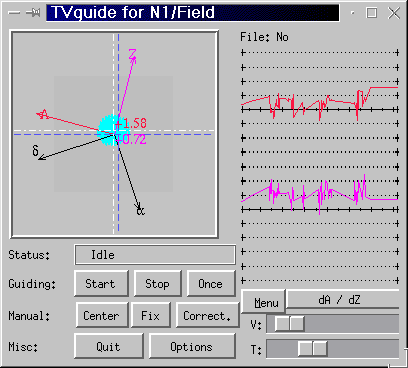The height and width of the screenshot is (368, 408).
Task: Maximize window with square icon
Action: coord(372,13)
